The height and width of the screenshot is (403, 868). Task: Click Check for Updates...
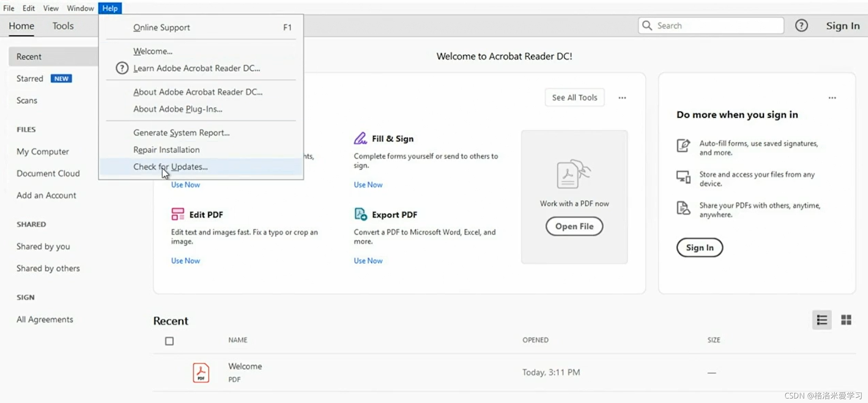[x=201, y=167]
